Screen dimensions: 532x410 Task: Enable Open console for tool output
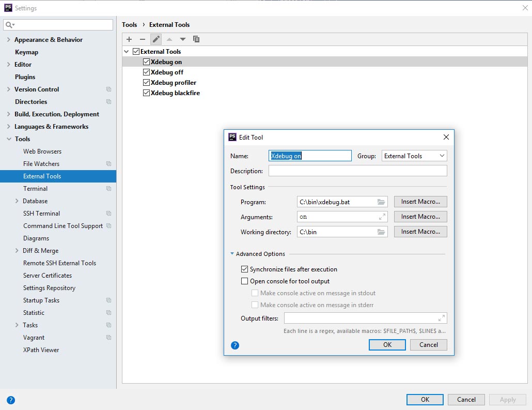click(244, 281)
